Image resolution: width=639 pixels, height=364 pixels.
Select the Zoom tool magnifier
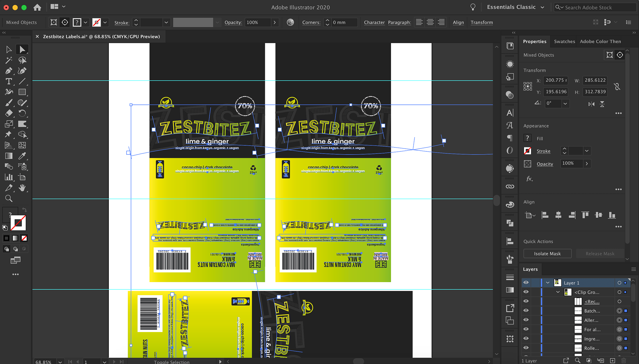click(x=9, y=199)
